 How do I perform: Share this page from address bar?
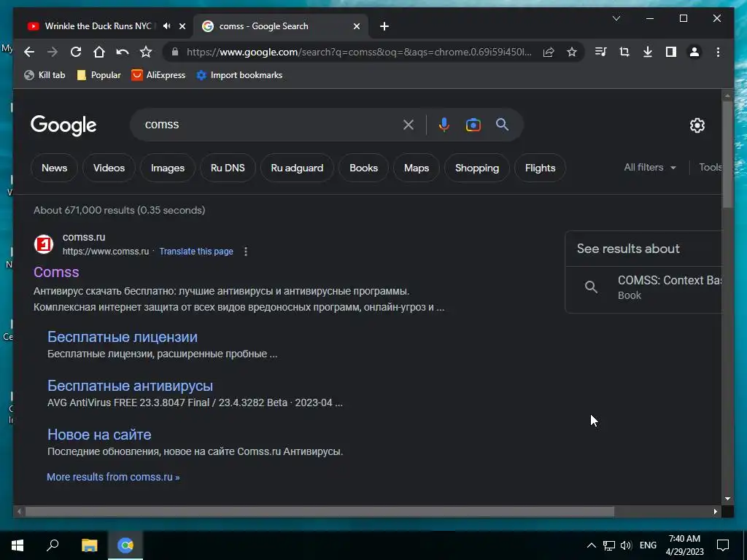pyautogui.click(x=549, y=52)
